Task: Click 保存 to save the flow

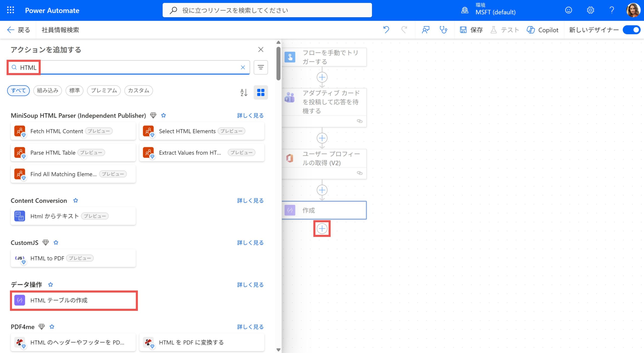Action: click(x=471, y=30)
